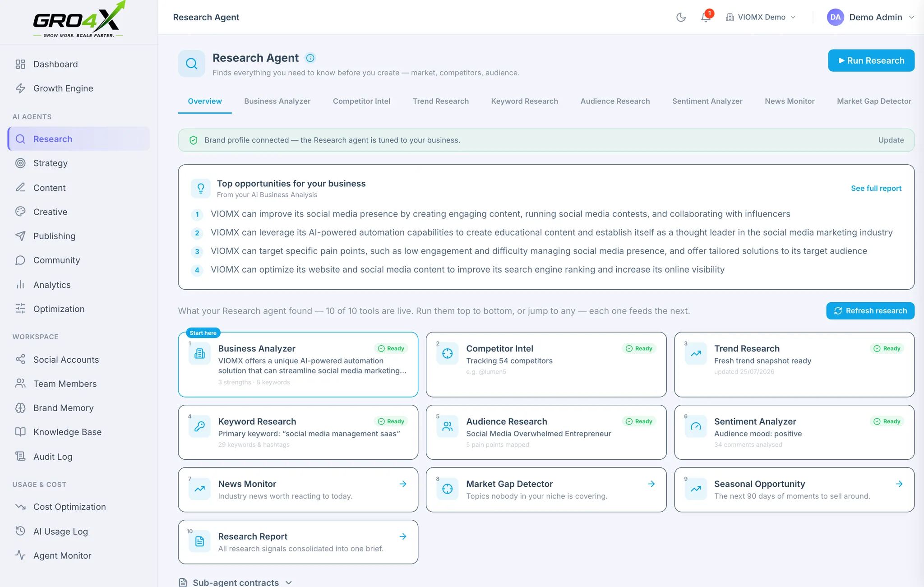Click the second opportunity about AI-powered automation
This screenshot has height=587, width=924.
click(552, 232)
